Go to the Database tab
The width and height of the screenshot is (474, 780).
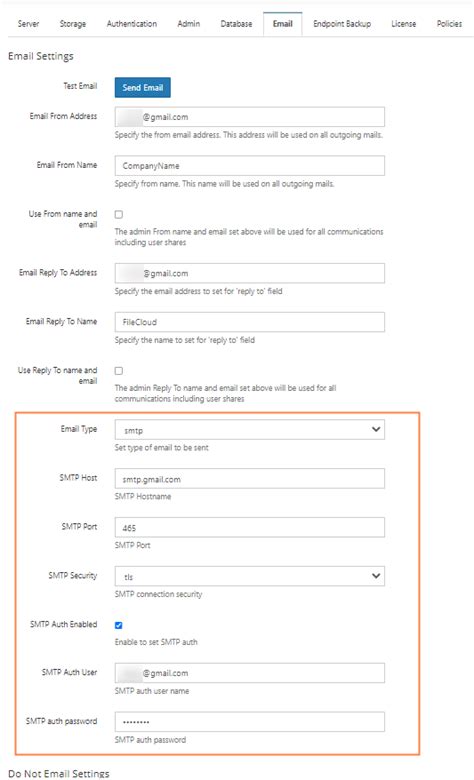(x=236, y=24)
